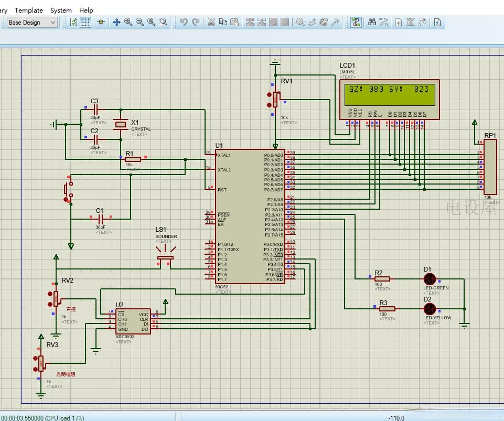The image size is (504, 421).
Task: Click the Exit to Parent Sheet icon
Action: pyautogui.click(x=422, y=22)
